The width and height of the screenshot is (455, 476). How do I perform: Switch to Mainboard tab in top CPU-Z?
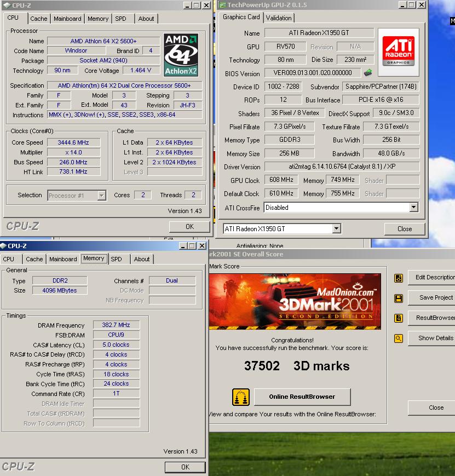tap(67, 19)
